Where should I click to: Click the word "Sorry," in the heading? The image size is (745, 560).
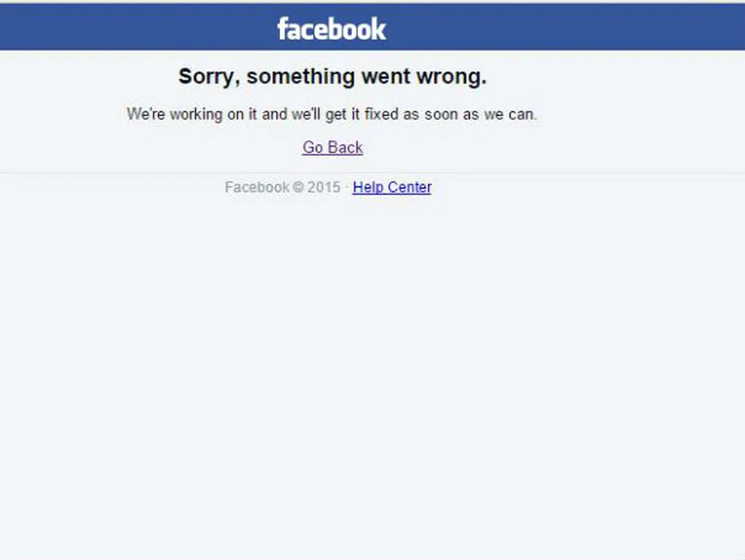pyautogui.click(x=209, y=78)
